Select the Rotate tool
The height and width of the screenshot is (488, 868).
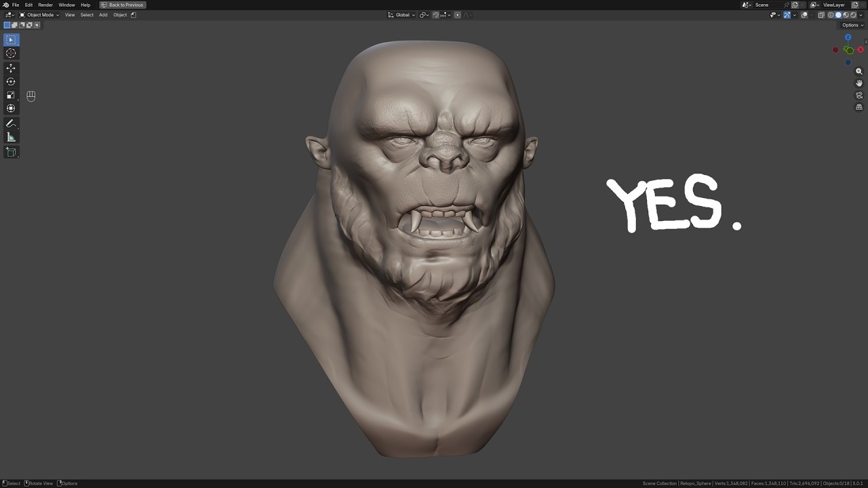[x=11, y=81]
